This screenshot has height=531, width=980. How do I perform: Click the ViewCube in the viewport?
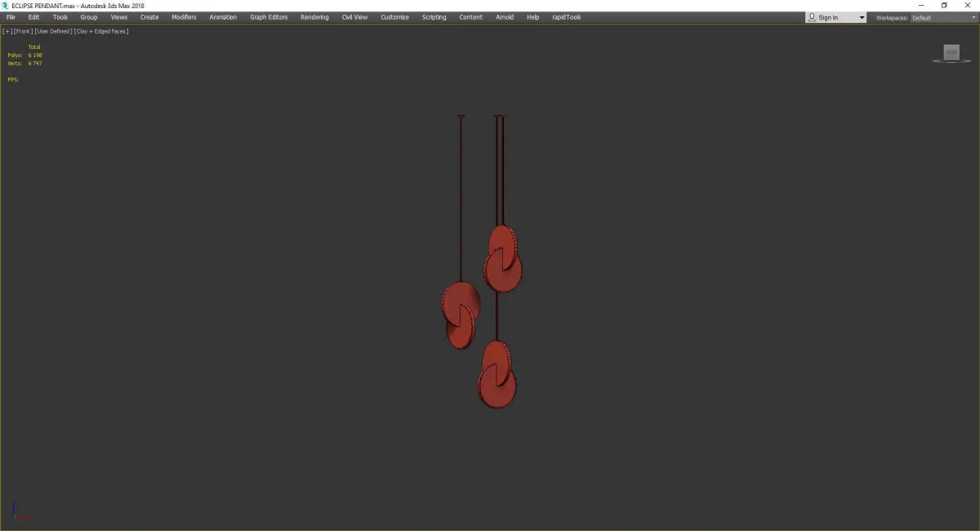(951, 53)
